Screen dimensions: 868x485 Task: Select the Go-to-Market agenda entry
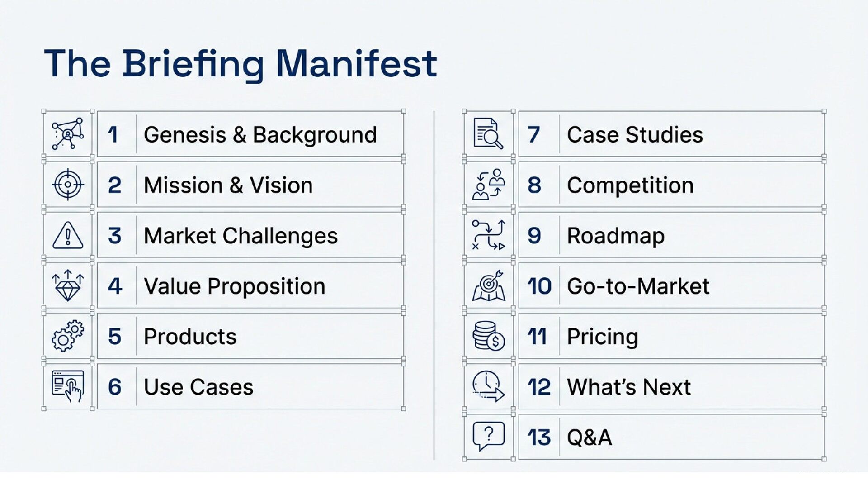(638, 286)
